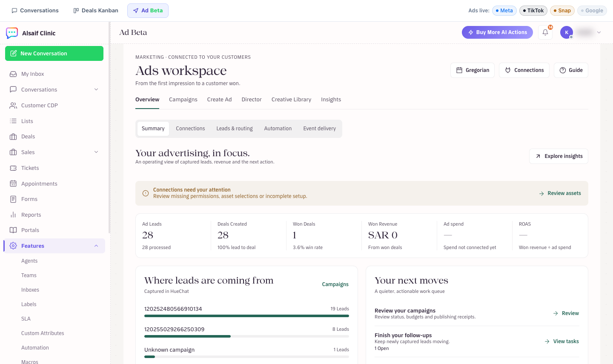Click the My Inbox tray icon

13,74
